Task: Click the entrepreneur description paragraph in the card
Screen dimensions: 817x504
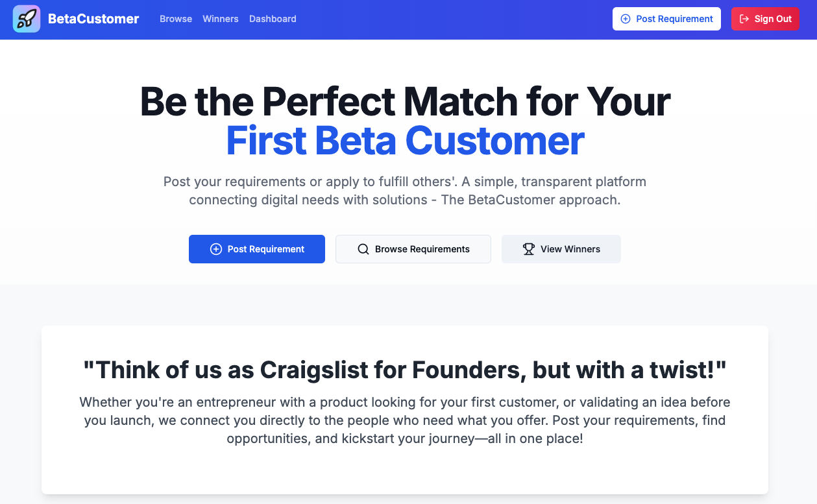Action: tap(405, 420)
